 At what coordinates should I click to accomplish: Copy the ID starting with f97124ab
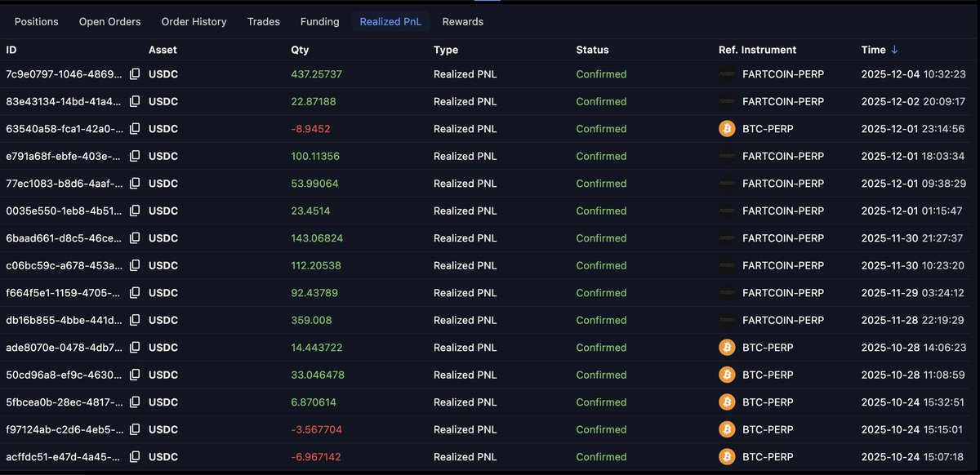pos(135,430)
